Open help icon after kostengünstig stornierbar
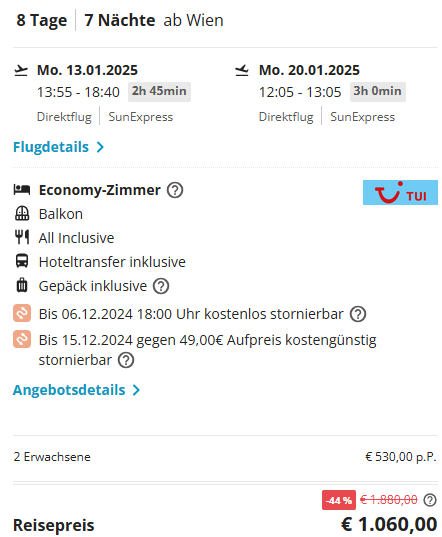Viewport: 442px width, 537px height. pyautogui.click(x=126, y=360)
